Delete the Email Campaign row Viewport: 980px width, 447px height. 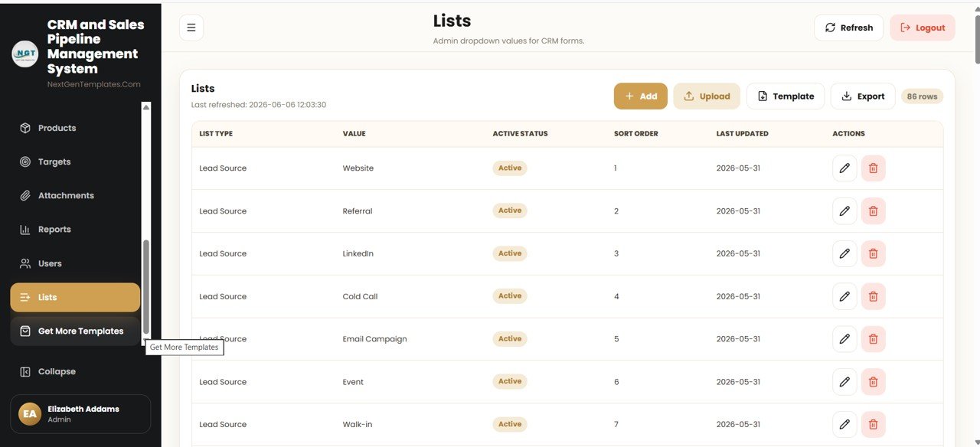[x=874, y=339]
